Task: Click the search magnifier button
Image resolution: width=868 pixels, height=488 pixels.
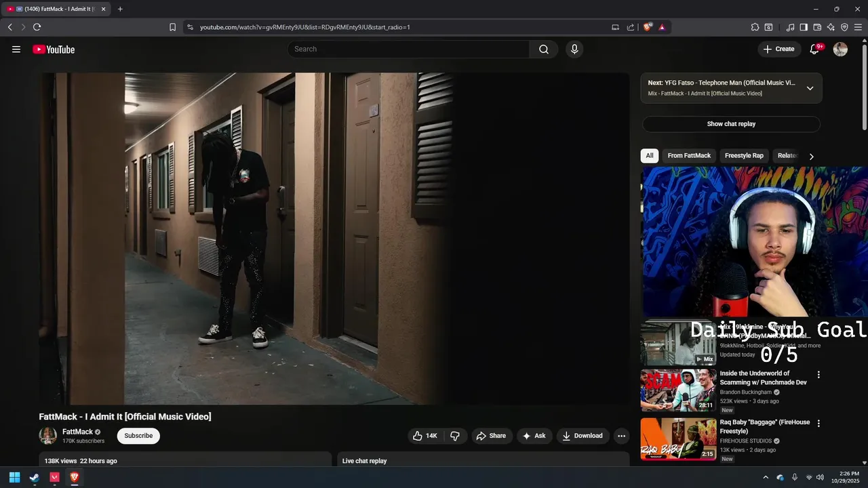Action: point(544,49)
